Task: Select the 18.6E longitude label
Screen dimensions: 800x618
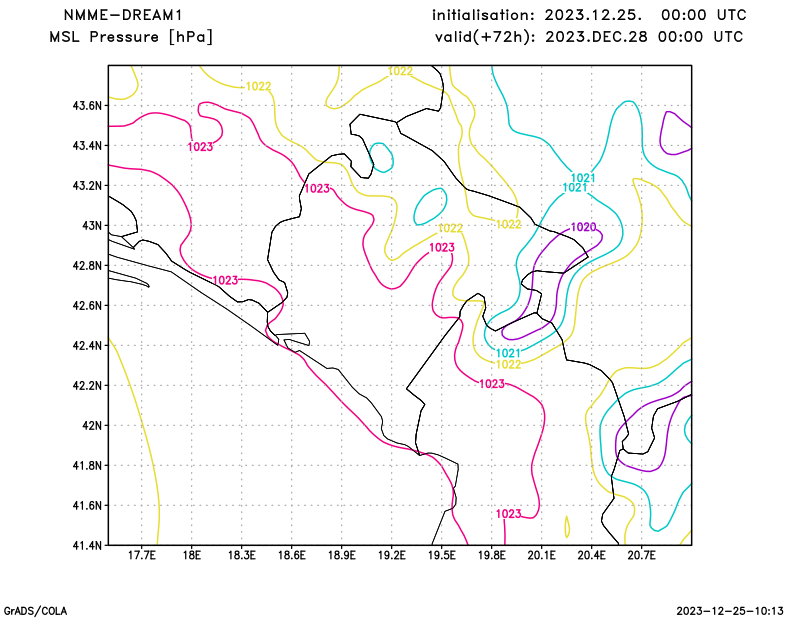Action: (x=291, y=556)
